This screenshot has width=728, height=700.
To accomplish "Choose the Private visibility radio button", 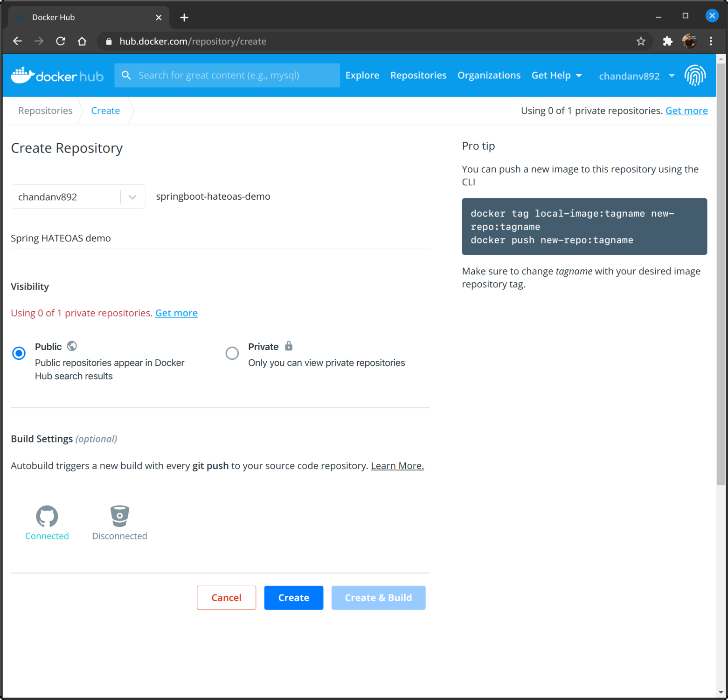I will click(232, 353).
